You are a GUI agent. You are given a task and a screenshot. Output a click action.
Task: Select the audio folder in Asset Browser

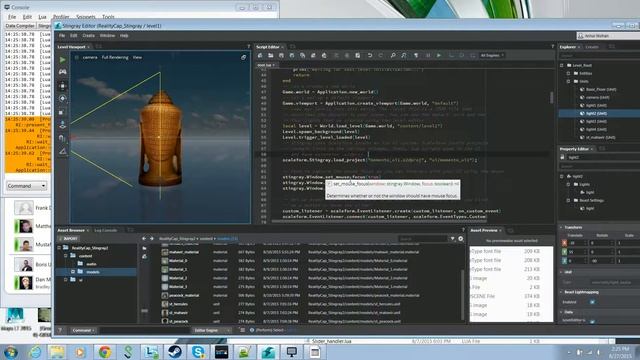pos(91,264)
